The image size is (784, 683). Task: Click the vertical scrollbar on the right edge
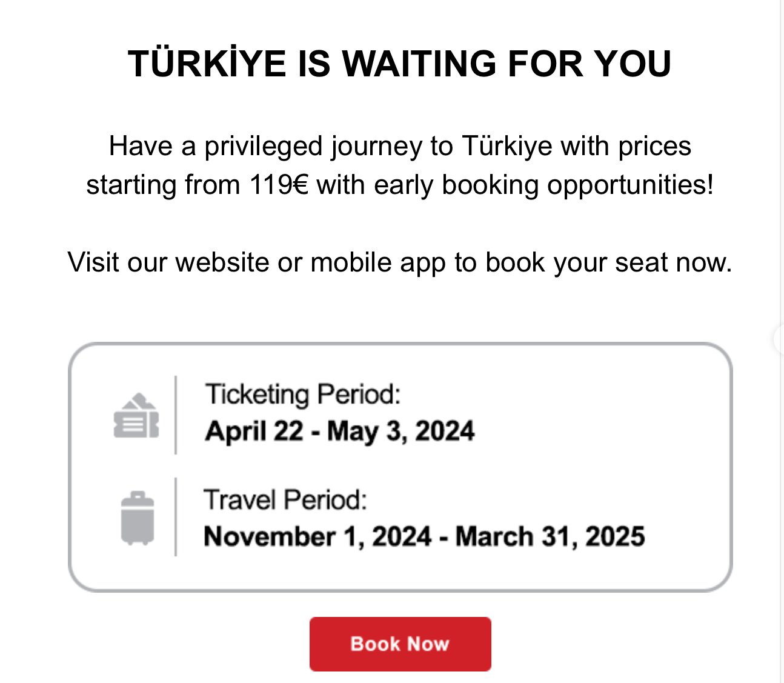pyautogui.click(x=782, y=182)
